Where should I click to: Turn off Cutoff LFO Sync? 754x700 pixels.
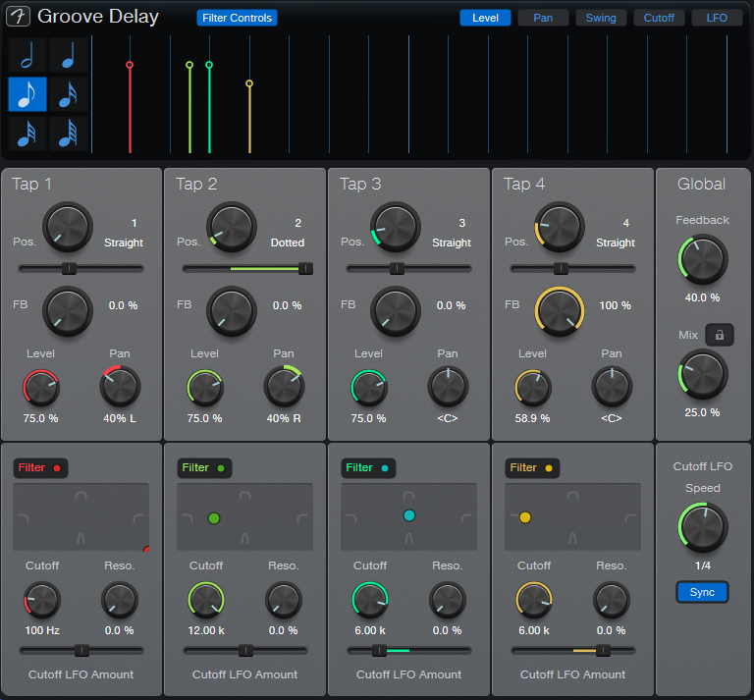[702, 593]
